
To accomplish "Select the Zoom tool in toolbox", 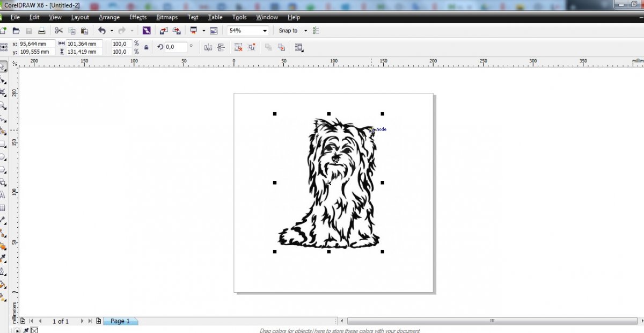I will (3, 106).
